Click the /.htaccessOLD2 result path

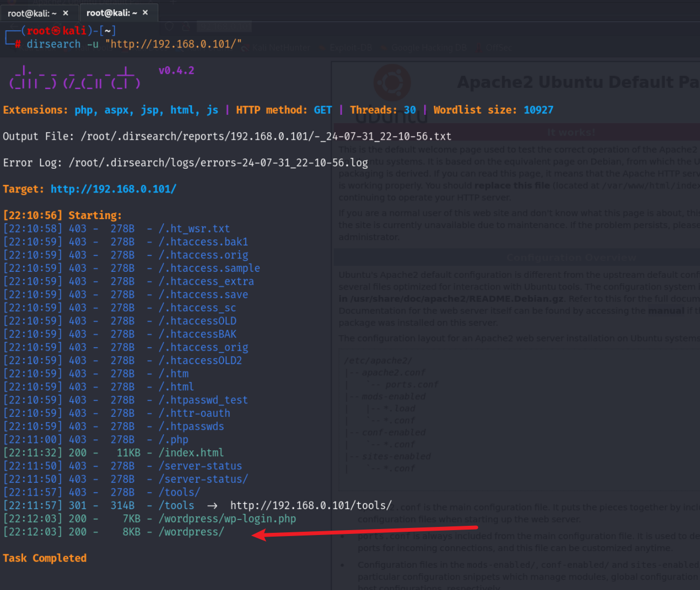[200, 360]
